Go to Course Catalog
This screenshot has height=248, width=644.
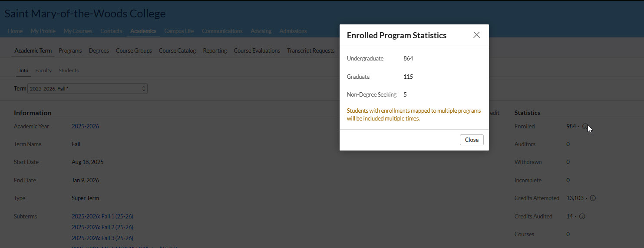click(x=177, y=50)
